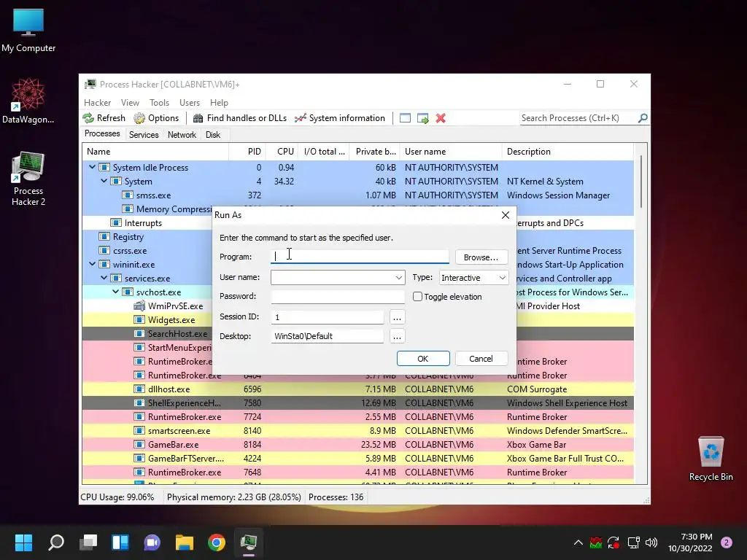Click Find handles or DLLs
747x560 pixels.
[x=239, y=118]
